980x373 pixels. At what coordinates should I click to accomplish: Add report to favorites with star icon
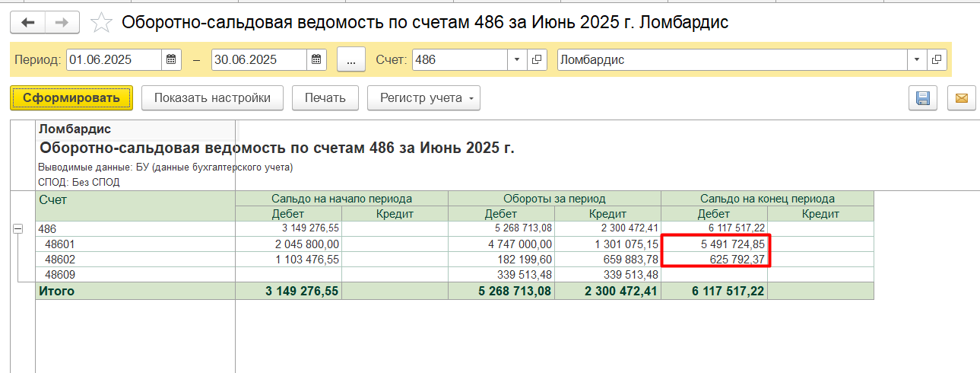pyautogui.click(x=101, y=23)
